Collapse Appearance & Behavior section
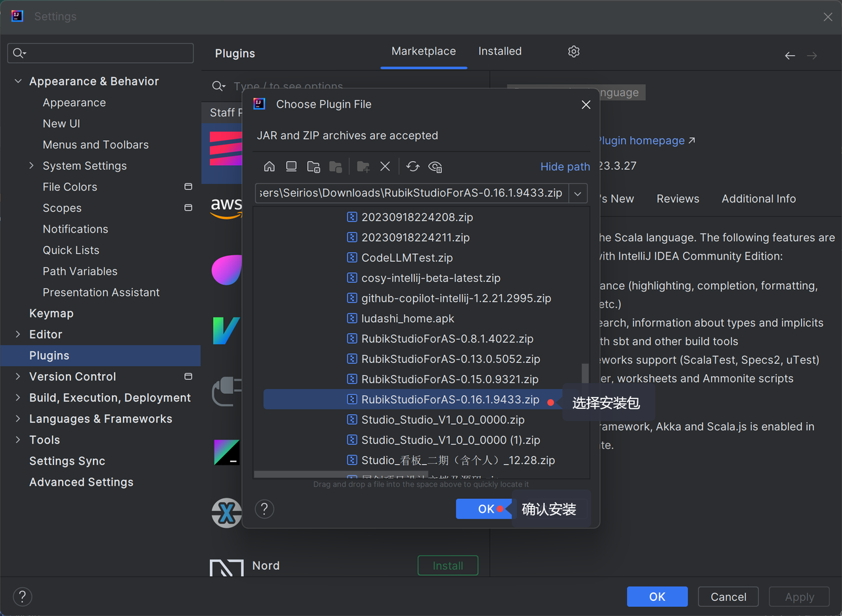 18,82
